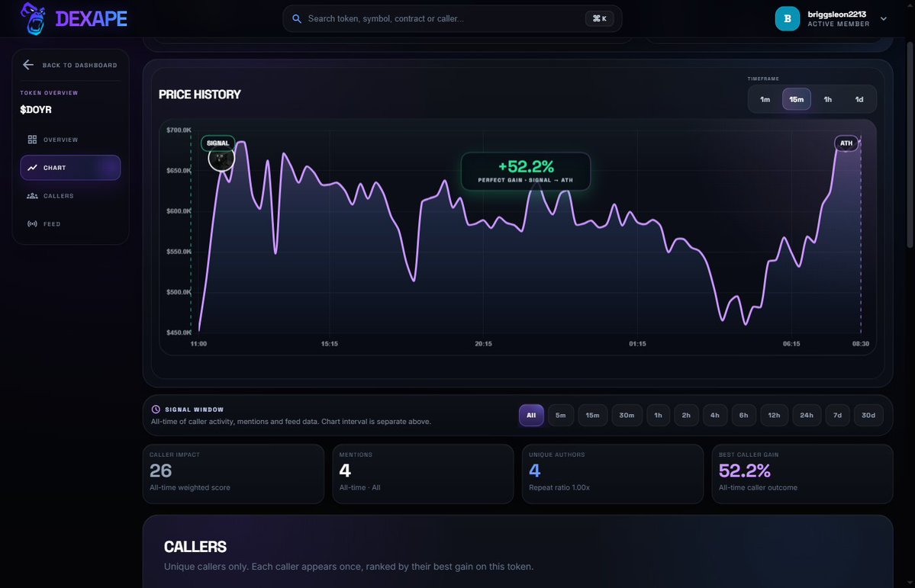Expand the account dropdown chevron
This screenshot has width=915, height=588.
[884, 18]
